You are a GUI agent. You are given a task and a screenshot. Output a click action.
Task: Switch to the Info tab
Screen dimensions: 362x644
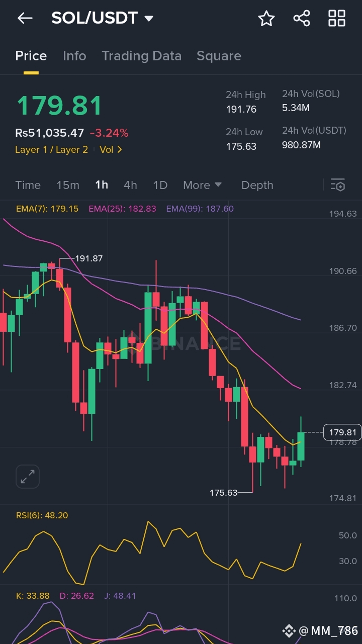pyautogui.click(x=74, y=56)
